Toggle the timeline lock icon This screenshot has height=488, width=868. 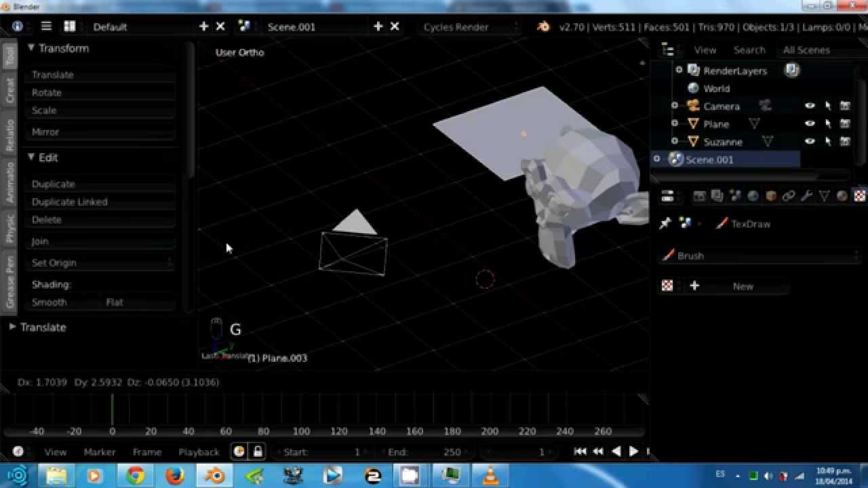[x=258, y=451]
